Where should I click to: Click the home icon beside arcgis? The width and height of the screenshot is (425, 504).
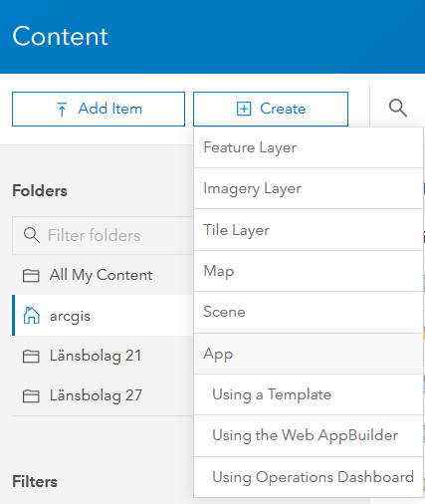pos(31,316)
